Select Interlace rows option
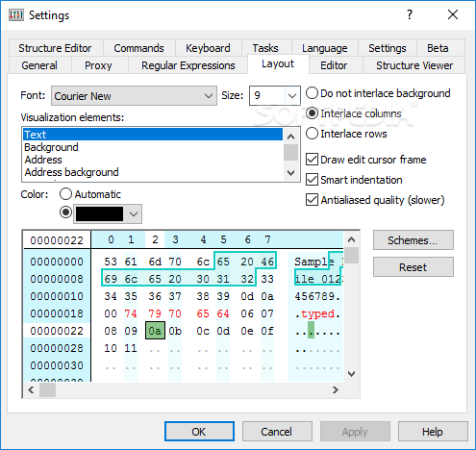Viewport: 476px width, 450px height. coord(346,134)
